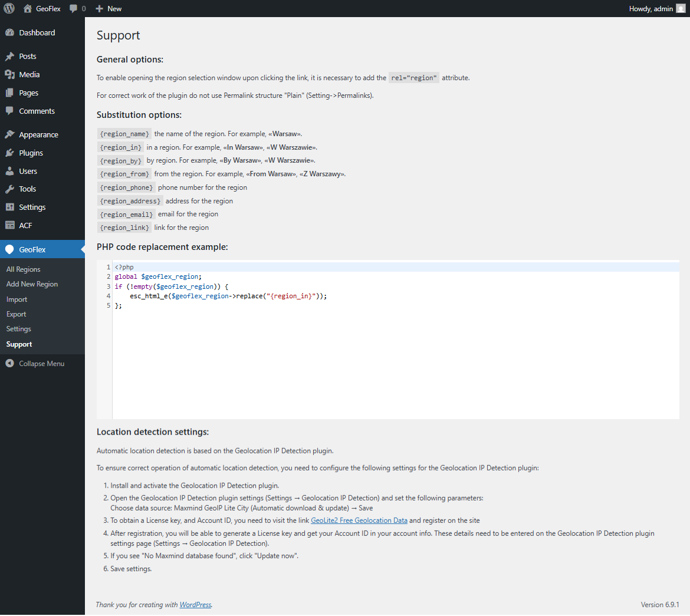The image size is (690, 616).
Task: Open the Media menu item
Action: (29, 75)
